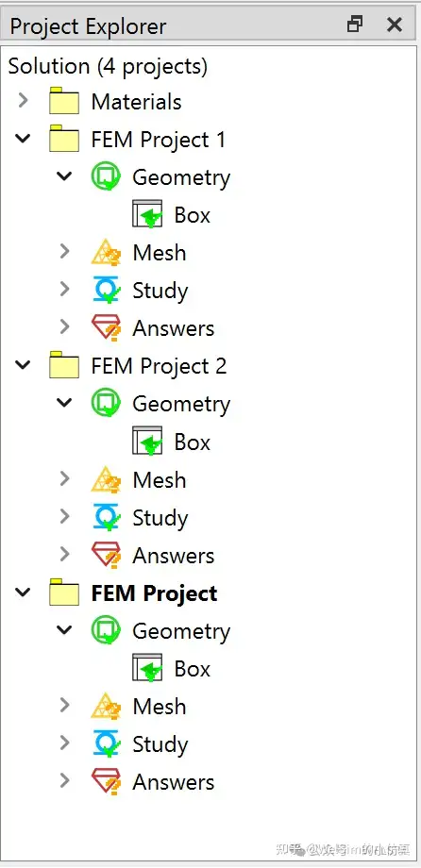Screen dimensions: 421x868
Task: Select the Box icon under FEM Project 2
Action: coord(147,442)
